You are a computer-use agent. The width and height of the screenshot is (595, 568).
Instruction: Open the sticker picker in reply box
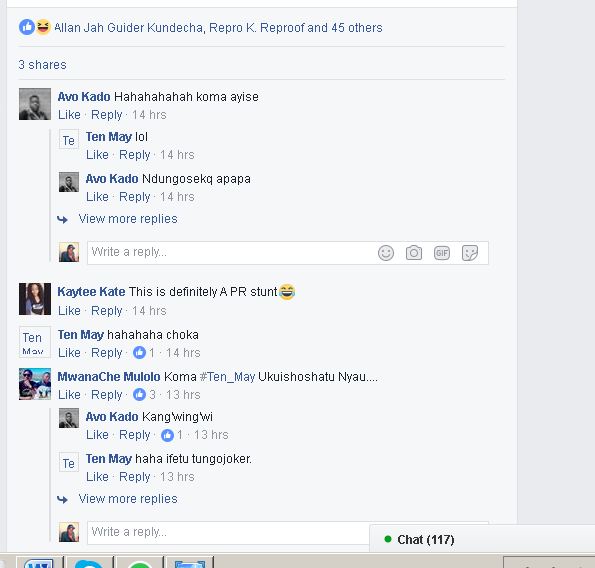coord(470,253)
